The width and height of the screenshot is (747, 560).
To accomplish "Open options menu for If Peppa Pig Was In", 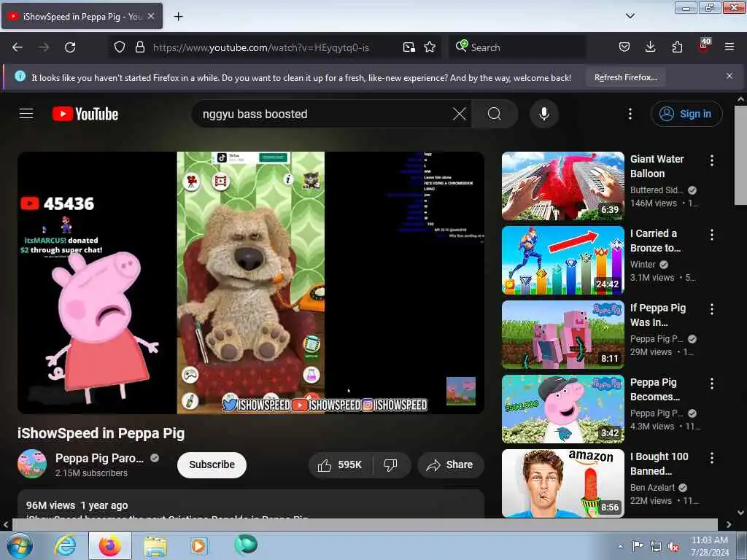I will (x=712, y=309).
